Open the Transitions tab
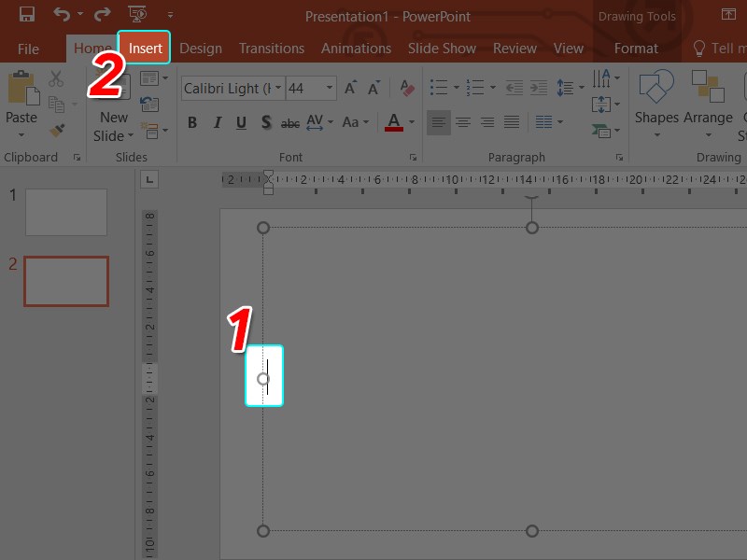This screenshot has height=560, width=747. pyautogui.click(x=272, y=49)
